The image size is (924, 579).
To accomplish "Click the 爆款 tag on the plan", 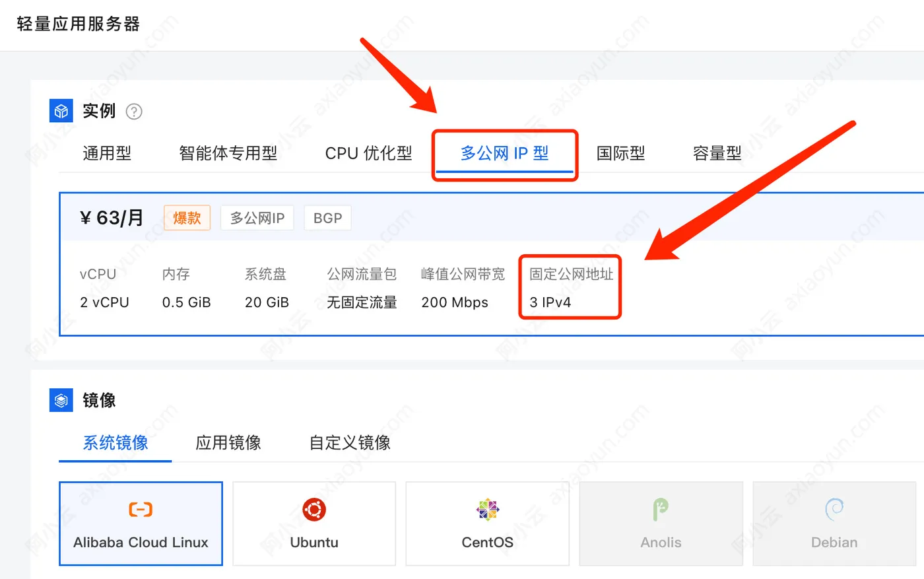I will pyautogui.click(x=187, y=218).
